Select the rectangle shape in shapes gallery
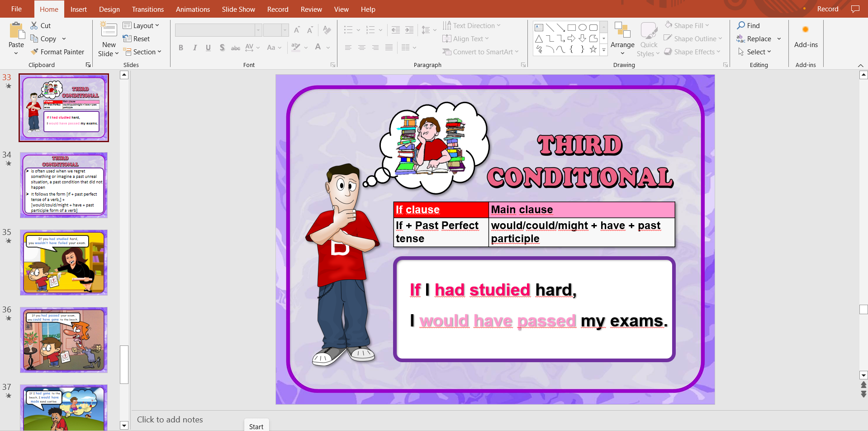The image size is (868, 431). (x=572, y=28)
